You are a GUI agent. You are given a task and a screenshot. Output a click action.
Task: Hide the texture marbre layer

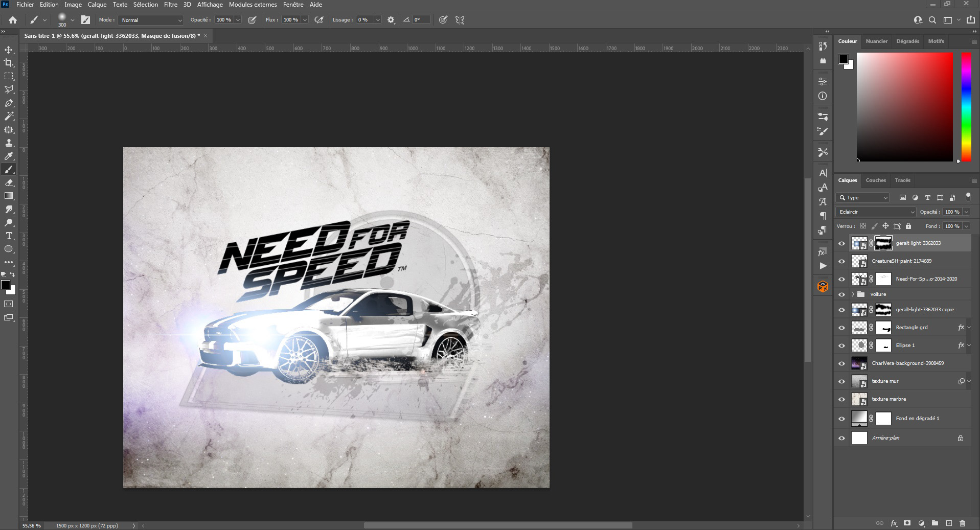[841, 399]
